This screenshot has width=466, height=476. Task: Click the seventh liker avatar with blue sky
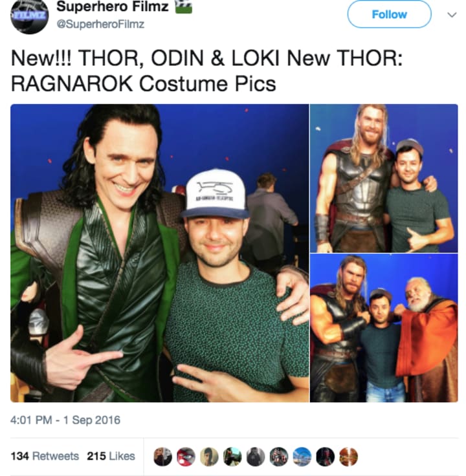click(x=302, y=457)
